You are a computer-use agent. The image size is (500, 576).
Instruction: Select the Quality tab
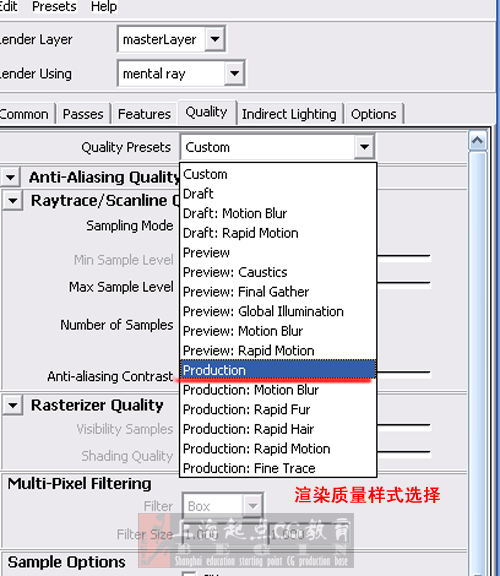[206, 112]
